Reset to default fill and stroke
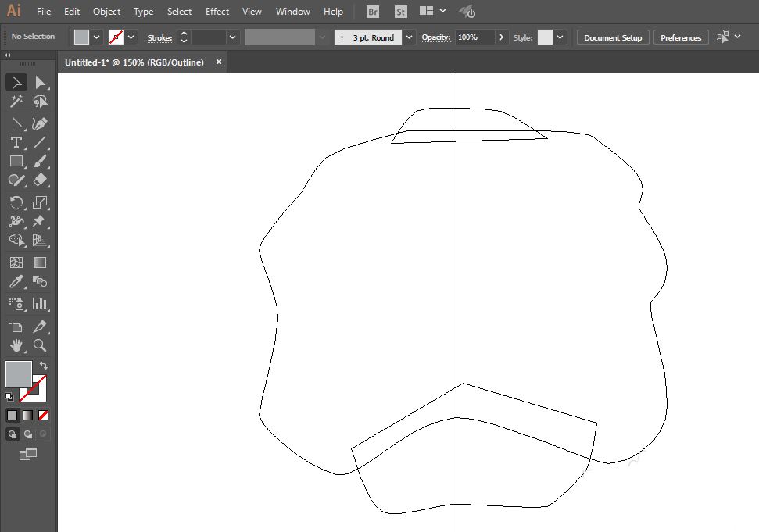This screenshot has height=532, width=759. click(9, 397)
